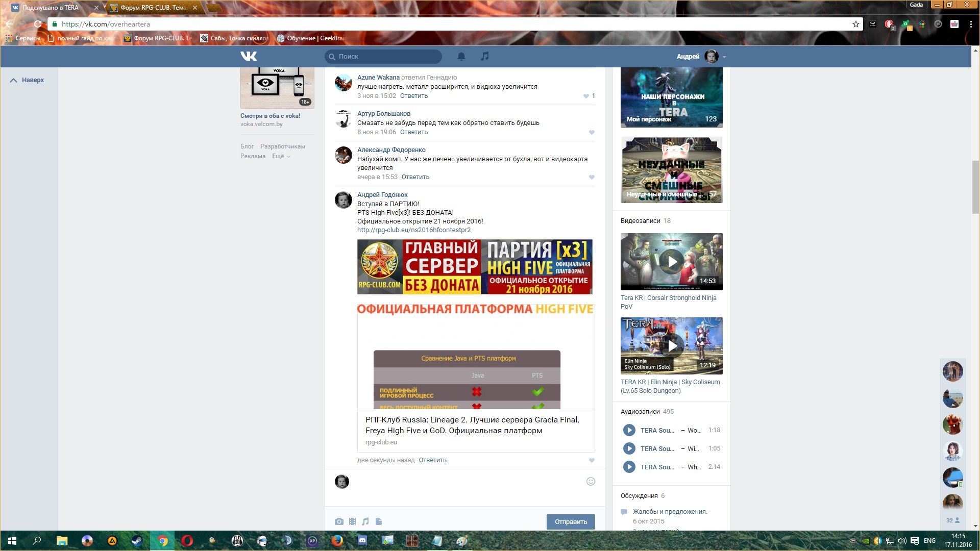Like Александр Федоренко's comment heart
Viewport: 980px width, 551px height.
592,177
